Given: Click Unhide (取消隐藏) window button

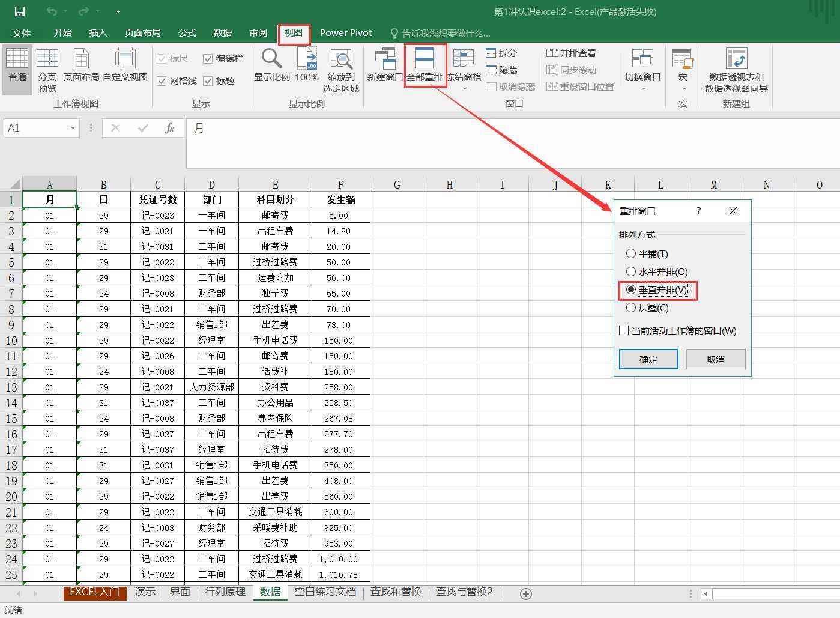Looking at the screenshot, I should click(x=510, y=86).
